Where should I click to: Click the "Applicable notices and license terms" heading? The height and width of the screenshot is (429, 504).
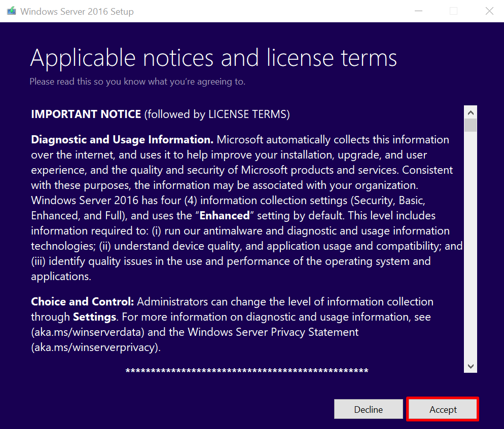(x=213, y=58)
